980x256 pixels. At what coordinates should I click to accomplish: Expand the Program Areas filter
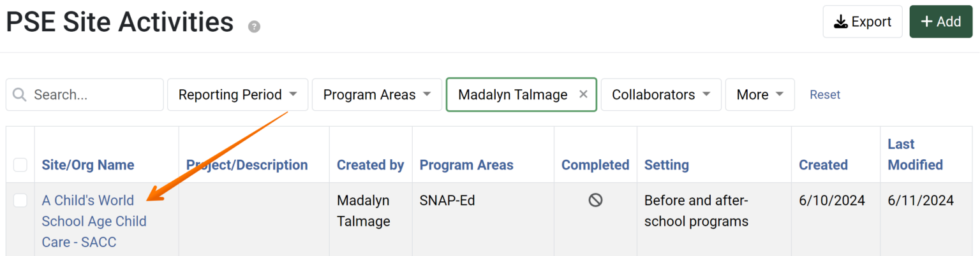point(376,95)
